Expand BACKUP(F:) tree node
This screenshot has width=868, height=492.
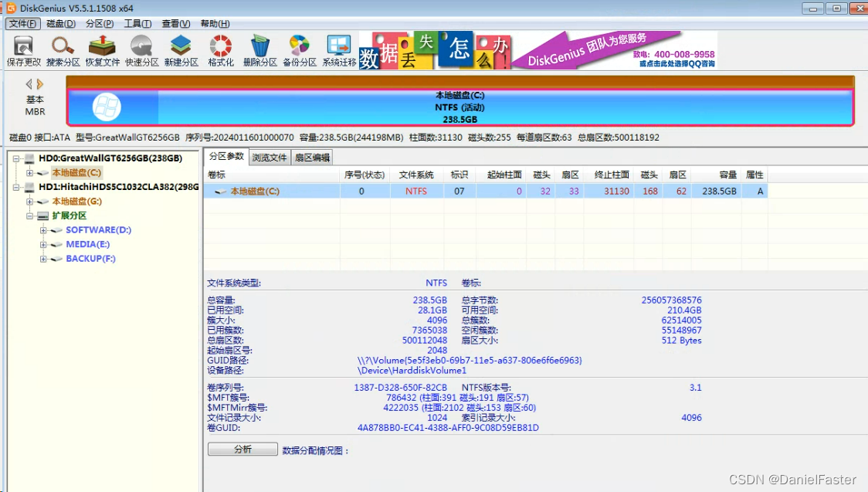coord(43,259)
